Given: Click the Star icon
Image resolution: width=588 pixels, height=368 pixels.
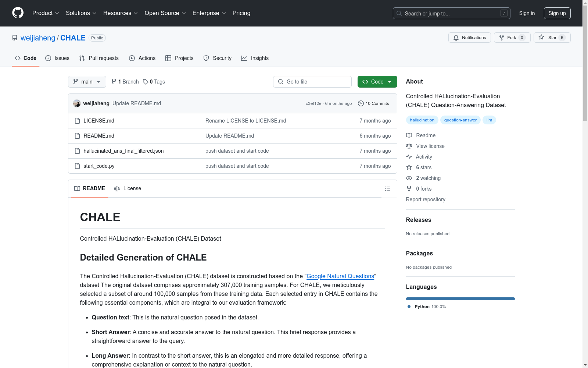Looking at the screenshot, I should tap(541, 37).
